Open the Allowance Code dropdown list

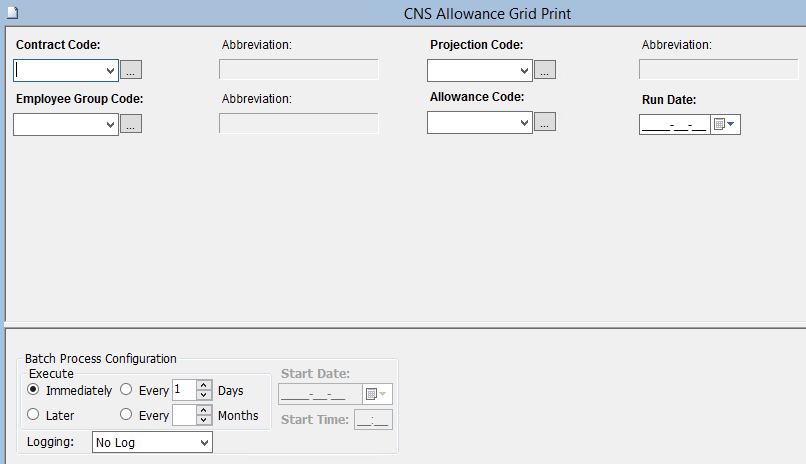[524, 122]
